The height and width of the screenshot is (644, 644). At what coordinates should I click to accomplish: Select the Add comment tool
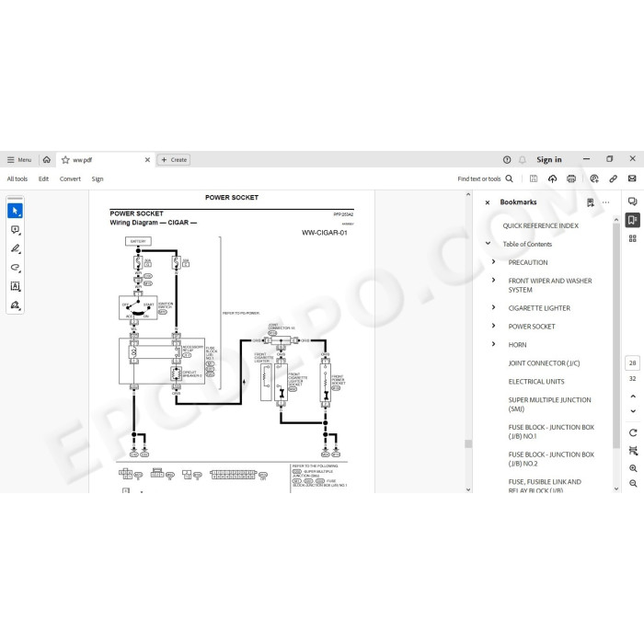[x=16, y=230]
